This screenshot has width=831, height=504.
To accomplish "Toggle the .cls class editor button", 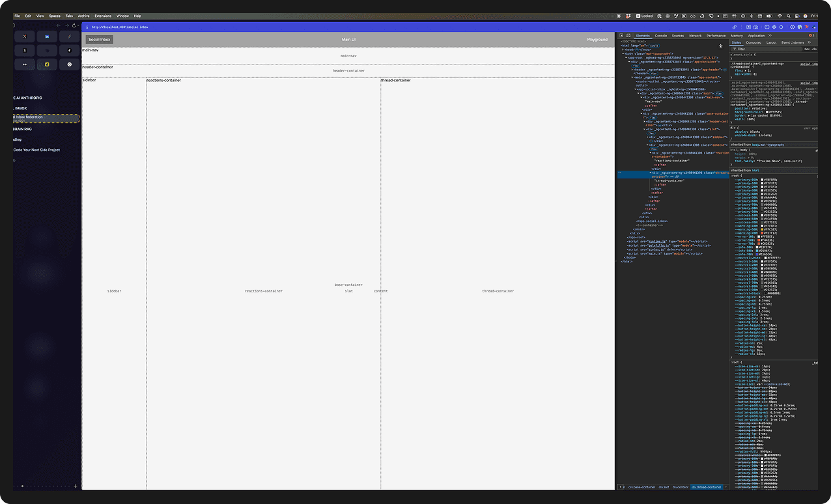I will tap(814, 49).
